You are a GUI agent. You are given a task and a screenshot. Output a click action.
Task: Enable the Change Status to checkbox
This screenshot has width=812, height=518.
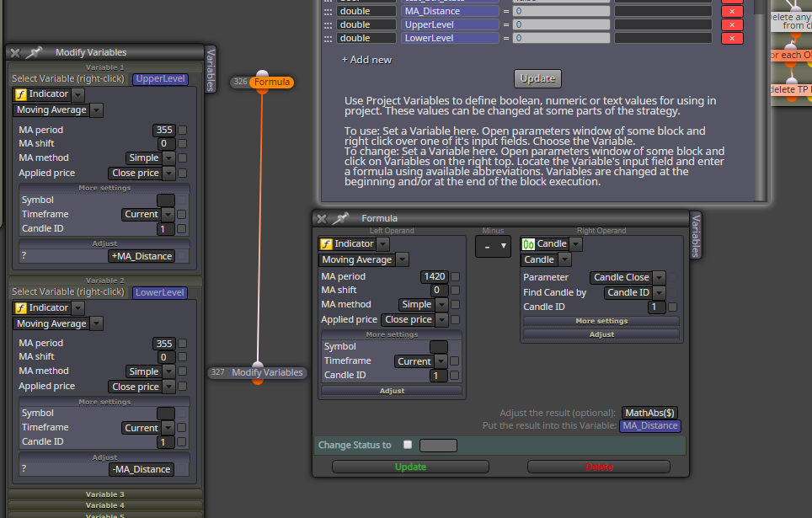tap(408, 445)
